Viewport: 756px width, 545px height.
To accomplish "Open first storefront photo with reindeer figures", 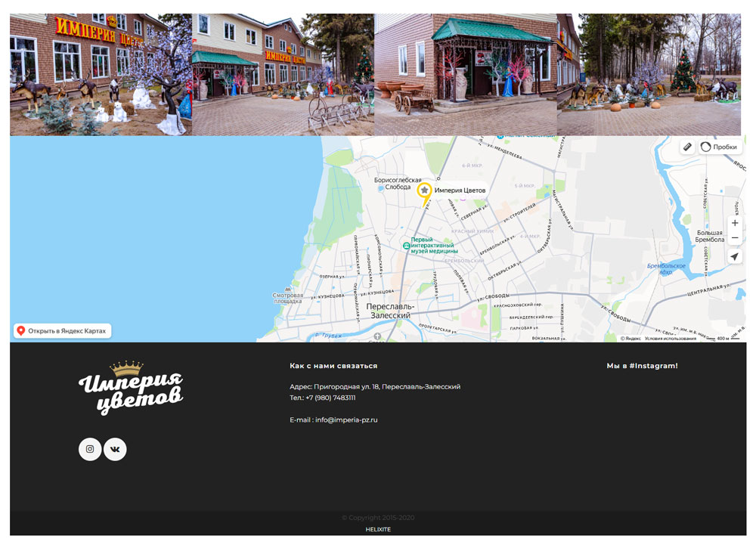I will (101, 74).
